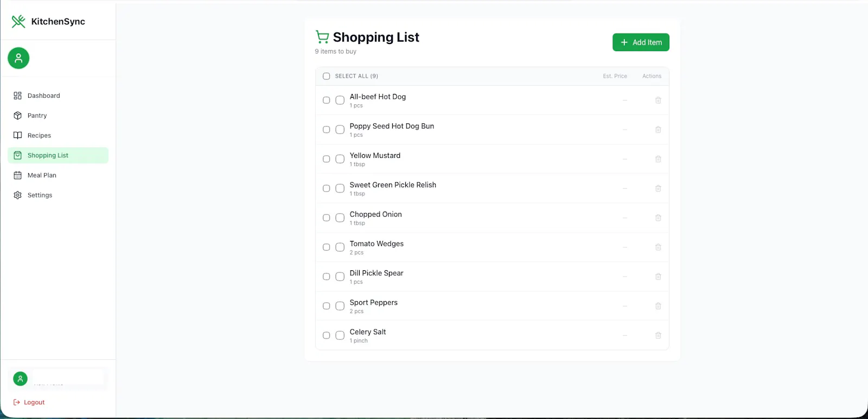Open the Shopping List menu item

(x=58, y=155)
